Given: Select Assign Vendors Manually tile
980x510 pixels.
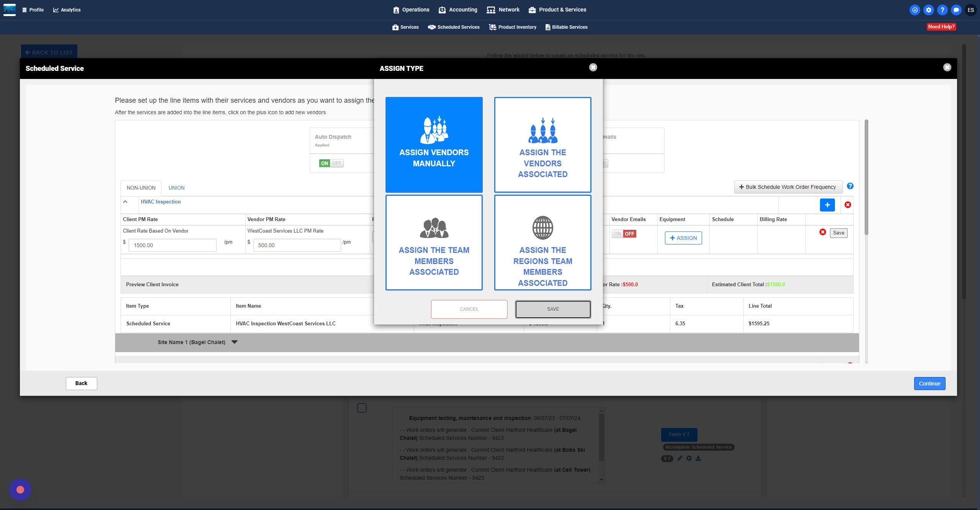Looking at the screenshot, I should tap(434, 144).
